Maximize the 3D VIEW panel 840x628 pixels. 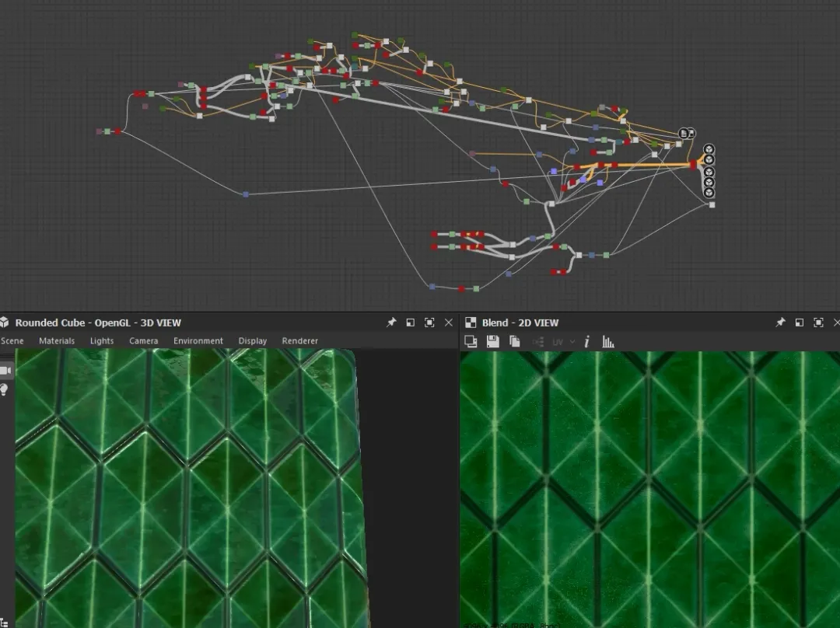pyautogui.click(x=429, y=323)
